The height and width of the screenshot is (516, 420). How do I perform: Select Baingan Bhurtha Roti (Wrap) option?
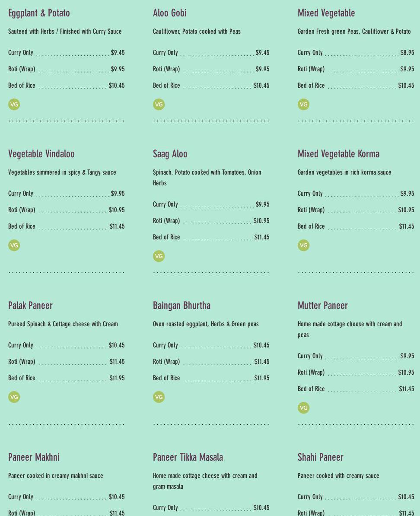coord(211,362)
